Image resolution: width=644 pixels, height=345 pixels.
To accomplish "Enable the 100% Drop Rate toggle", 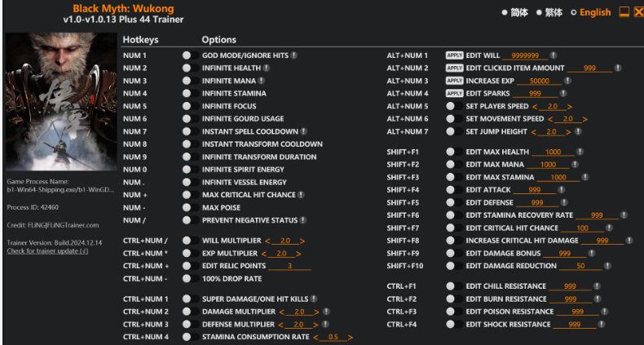I will (x=187, y=279).
